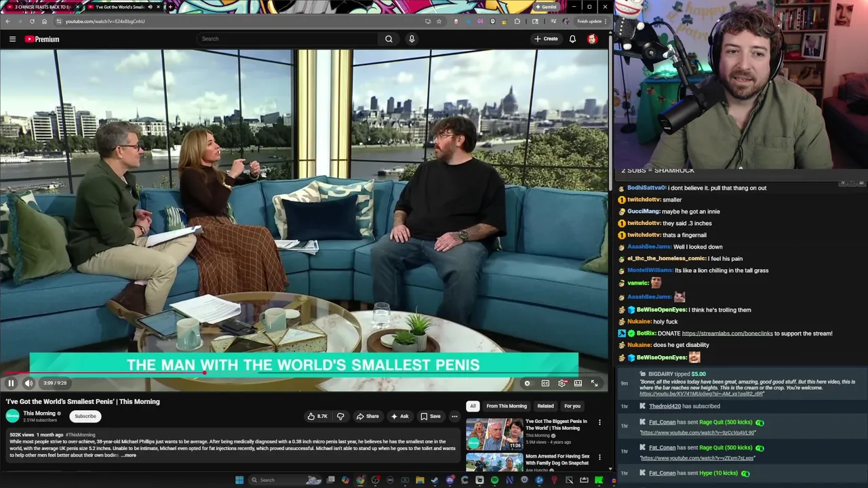
Task: Expand the description with '...more'
Action: (129, 455)
